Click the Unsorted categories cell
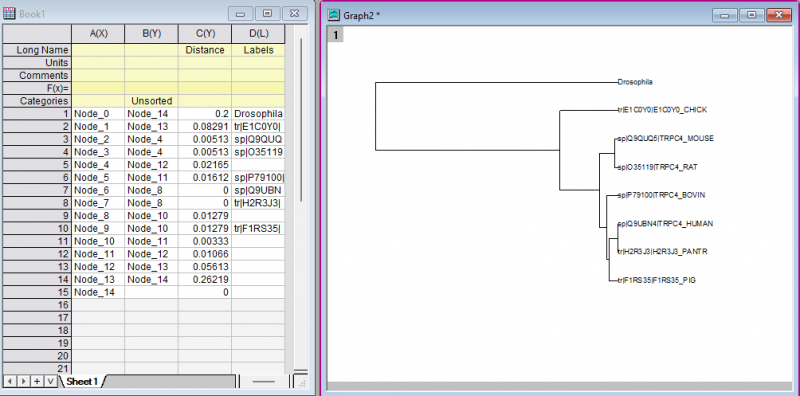 click(152, 101)
